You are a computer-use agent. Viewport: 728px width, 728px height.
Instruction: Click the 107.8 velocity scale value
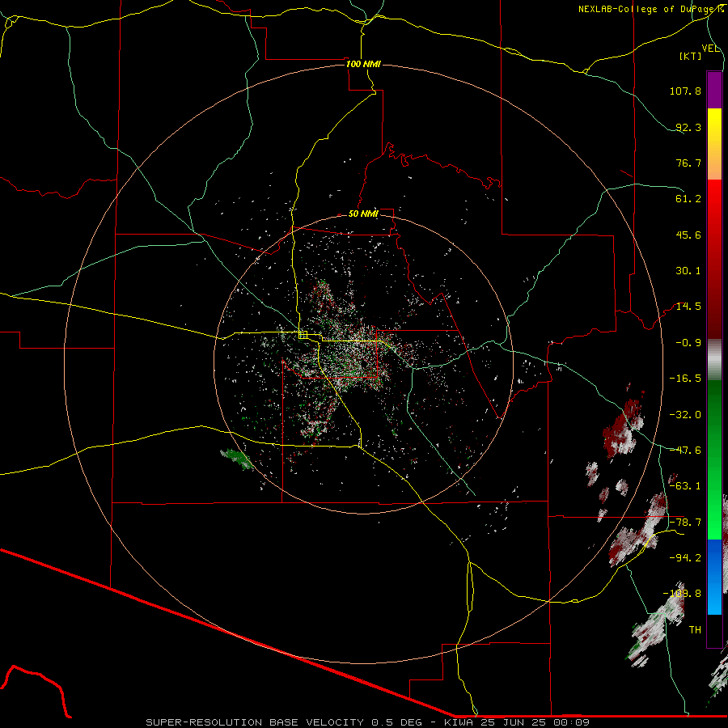coord(685,91)
